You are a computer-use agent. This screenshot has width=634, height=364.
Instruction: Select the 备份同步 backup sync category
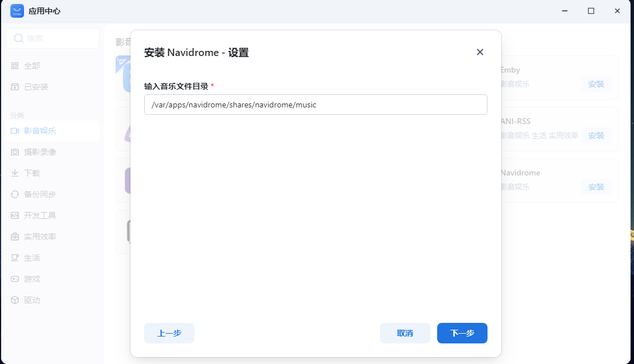pyautogui.click(x=53, y=194)
